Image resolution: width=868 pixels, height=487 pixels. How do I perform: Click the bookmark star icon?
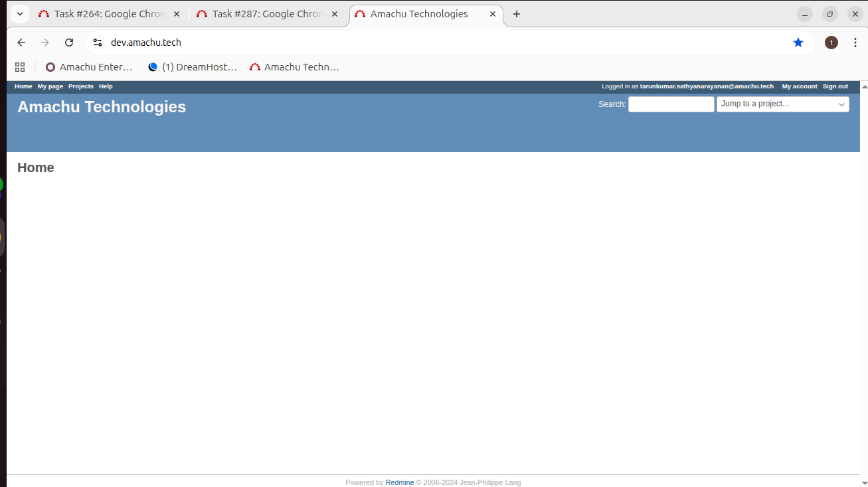point(798,43)
